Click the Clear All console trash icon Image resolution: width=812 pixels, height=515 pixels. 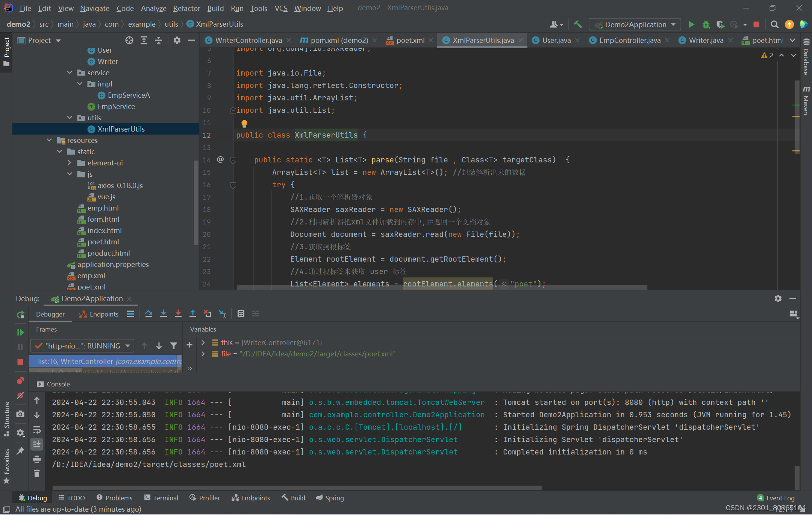[x=37, y=474]
